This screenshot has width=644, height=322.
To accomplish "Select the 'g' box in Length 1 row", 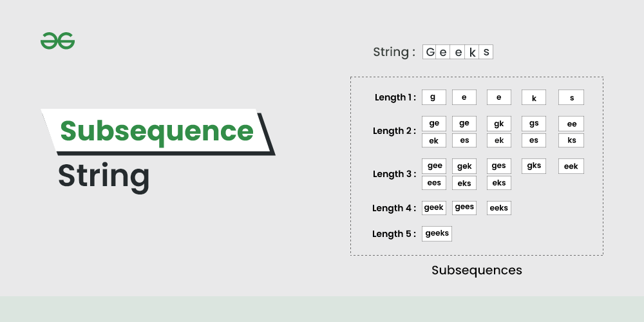I will point(433,97).
